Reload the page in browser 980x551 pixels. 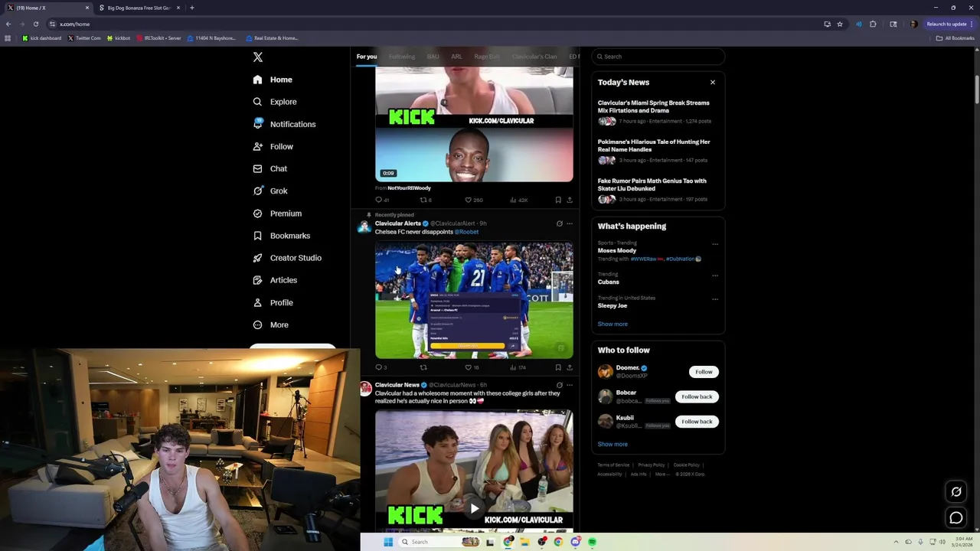[35, 24]
